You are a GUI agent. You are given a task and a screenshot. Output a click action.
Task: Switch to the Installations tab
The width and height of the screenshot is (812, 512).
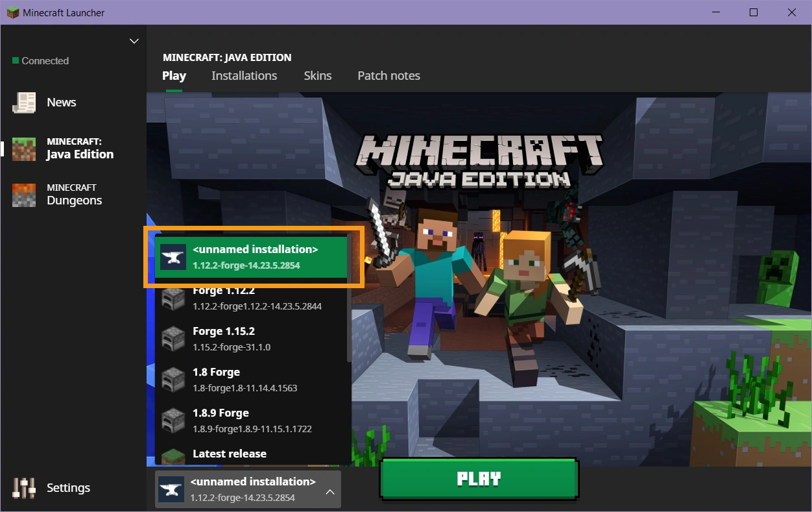[244, 76]
